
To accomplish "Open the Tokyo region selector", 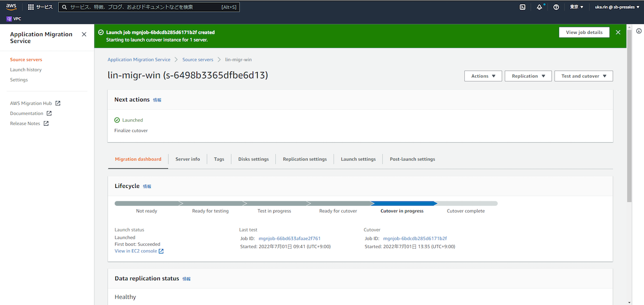I will [576, 7].
